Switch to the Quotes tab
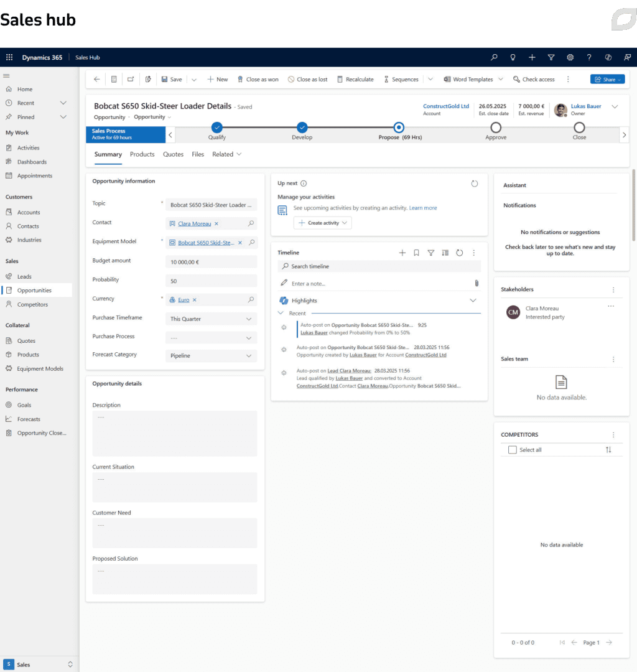637x672 pixels. click(173, 154)
